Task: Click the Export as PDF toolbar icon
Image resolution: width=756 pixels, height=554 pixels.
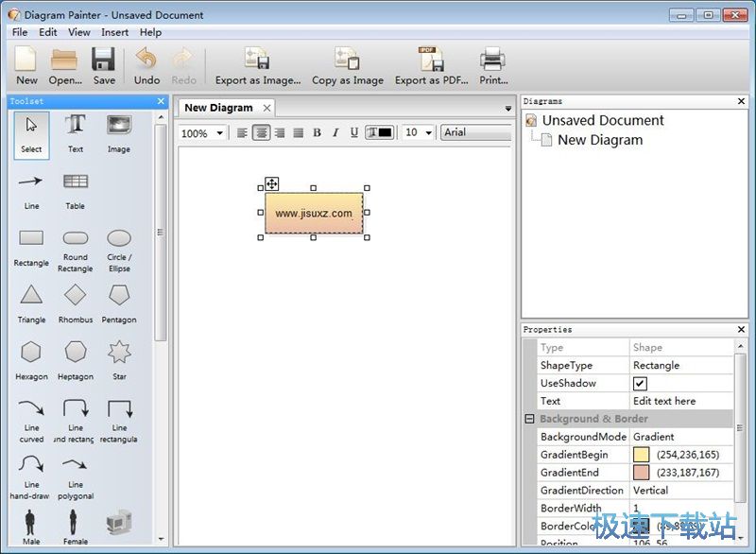Action: 431,65
